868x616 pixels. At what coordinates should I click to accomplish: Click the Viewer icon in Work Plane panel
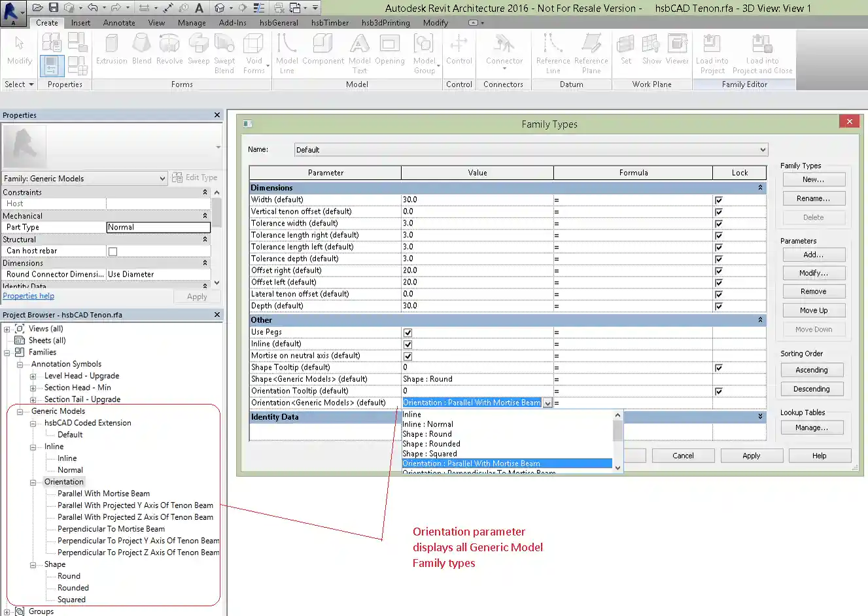click(x=677, y=51)
